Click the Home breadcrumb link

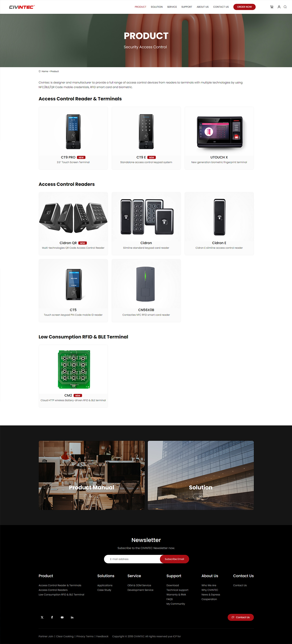[45, 72]
